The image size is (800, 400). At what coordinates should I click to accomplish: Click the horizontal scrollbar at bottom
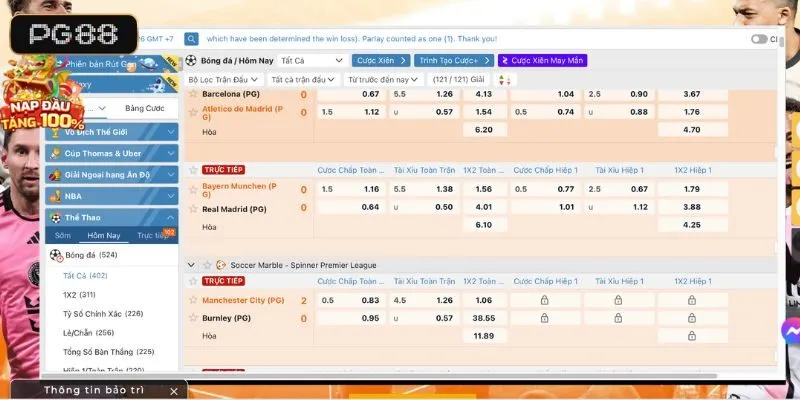coord(380,376)
